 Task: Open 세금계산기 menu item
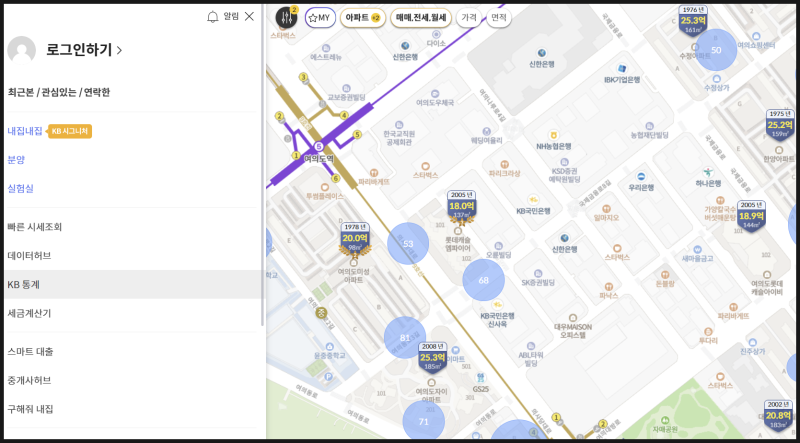click(29, 313)
